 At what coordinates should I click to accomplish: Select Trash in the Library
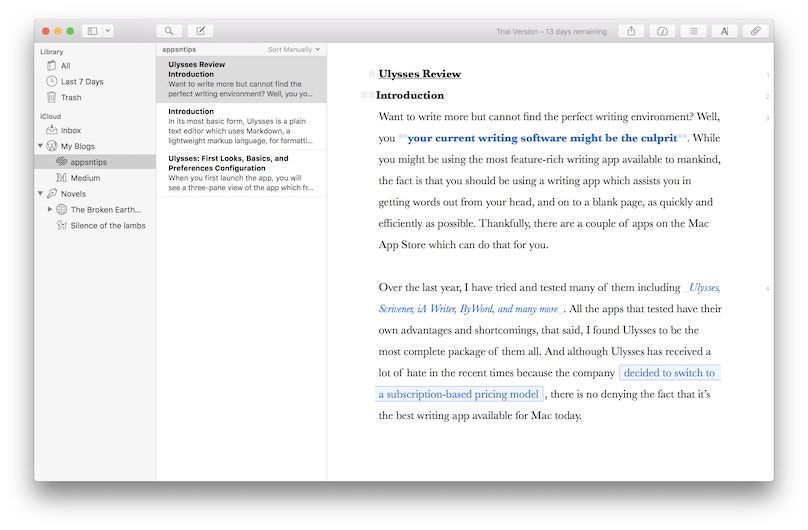point(71,98)
